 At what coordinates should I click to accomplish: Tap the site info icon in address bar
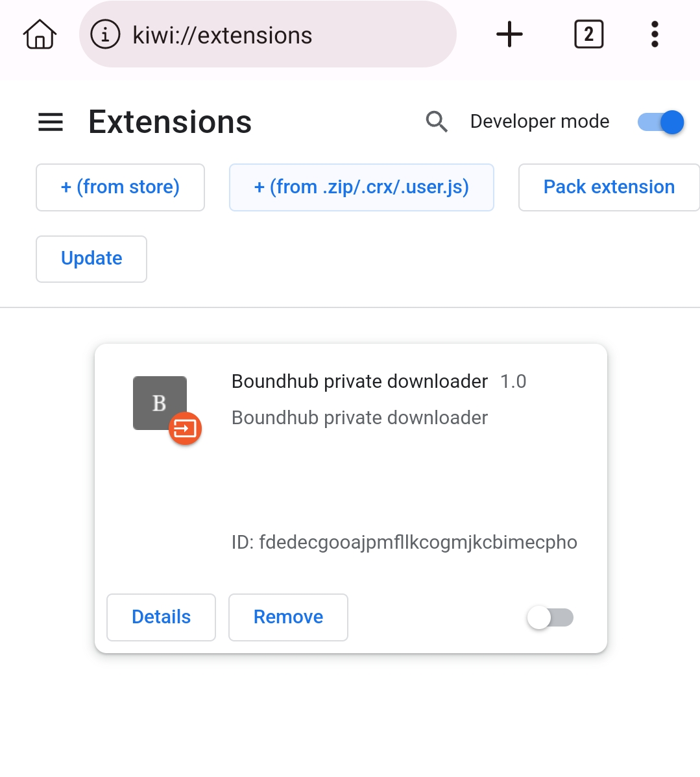point(105,34)
